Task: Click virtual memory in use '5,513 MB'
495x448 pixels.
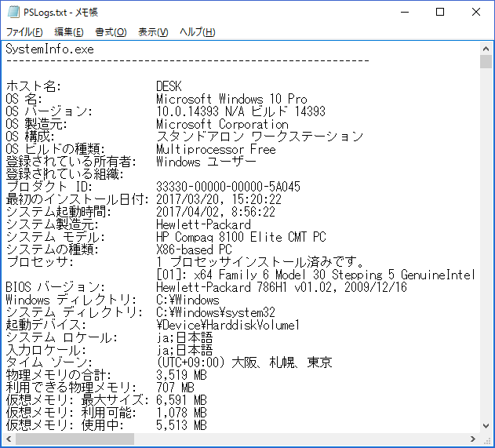Action: pyautogui.click(x=181, y=425)
